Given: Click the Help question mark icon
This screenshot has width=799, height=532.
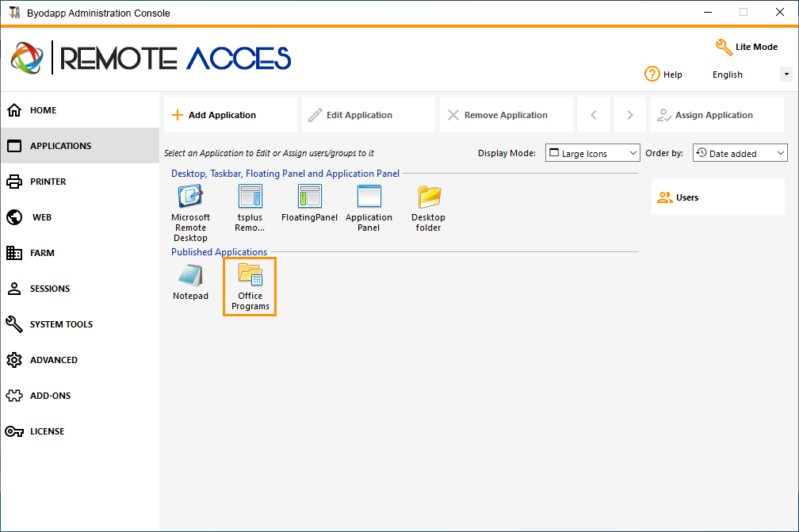Looking at the screenshot, I should 652,75.
